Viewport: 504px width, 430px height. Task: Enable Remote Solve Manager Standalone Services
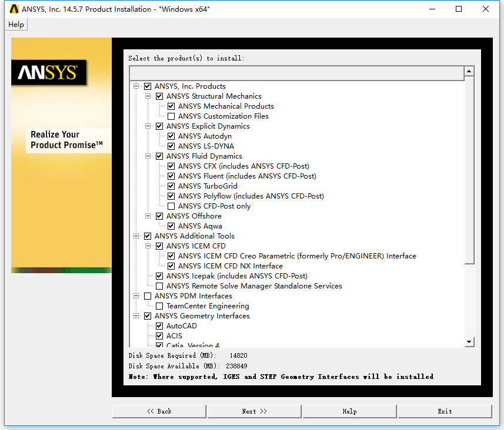pyautogui.click(x=159, y=286)
